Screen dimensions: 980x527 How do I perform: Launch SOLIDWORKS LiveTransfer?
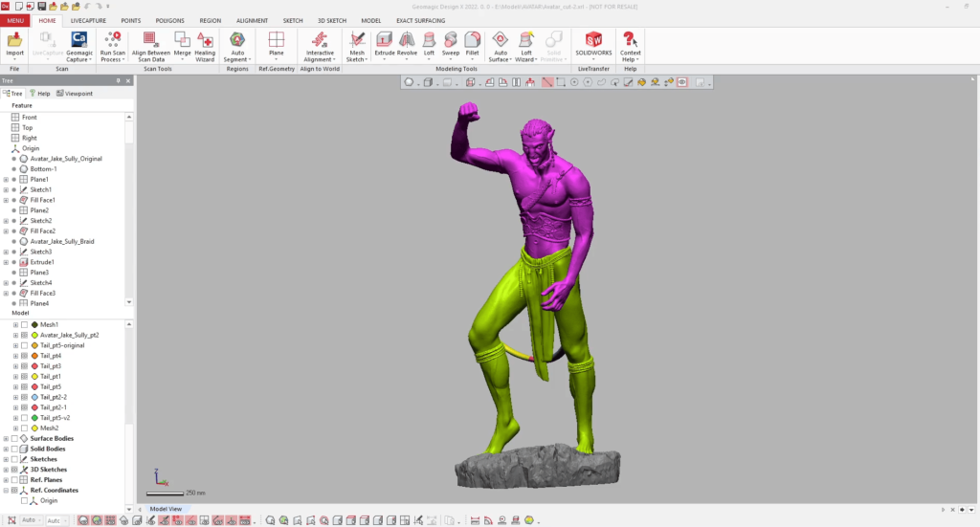click(593, 44)
